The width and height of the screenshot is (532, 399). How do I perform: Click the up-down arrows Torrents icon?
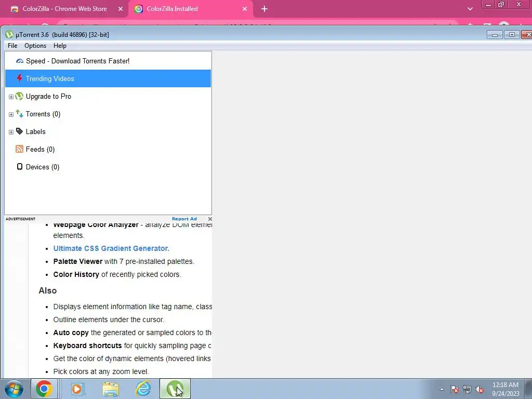[x=19, y=114]
